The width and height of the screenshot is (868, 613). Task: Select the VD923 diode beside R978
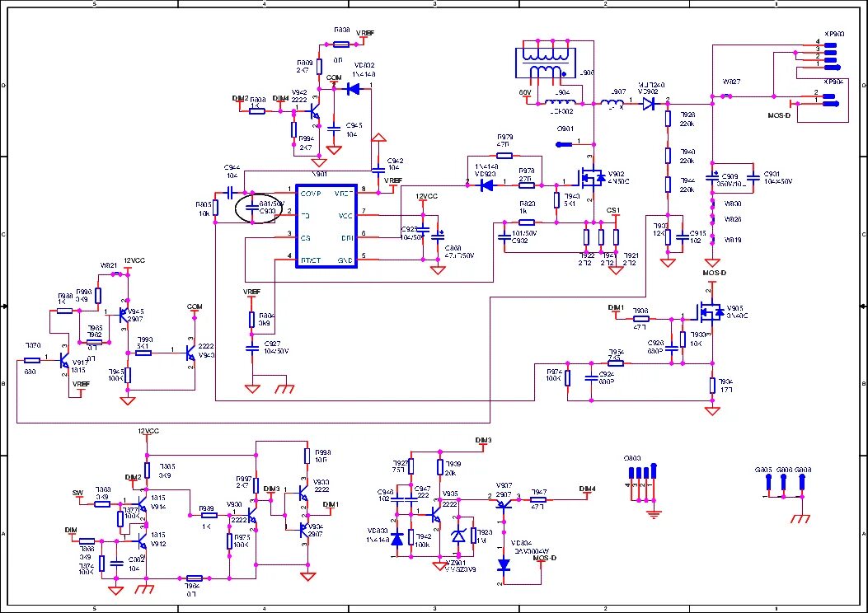486,185
